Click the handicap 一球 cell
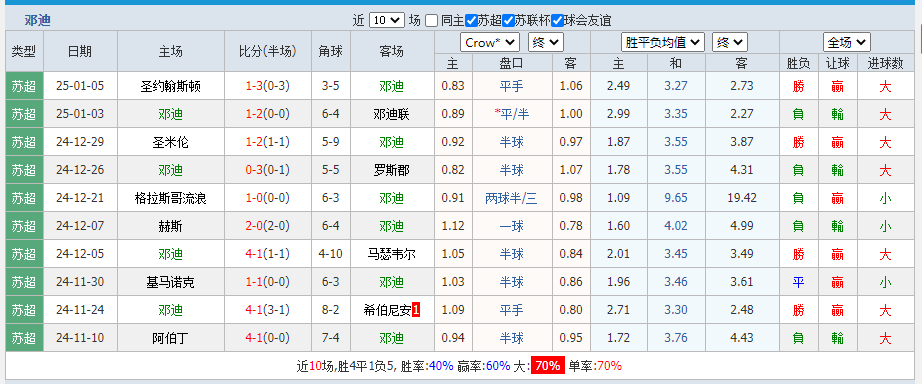 coord(512,226)
